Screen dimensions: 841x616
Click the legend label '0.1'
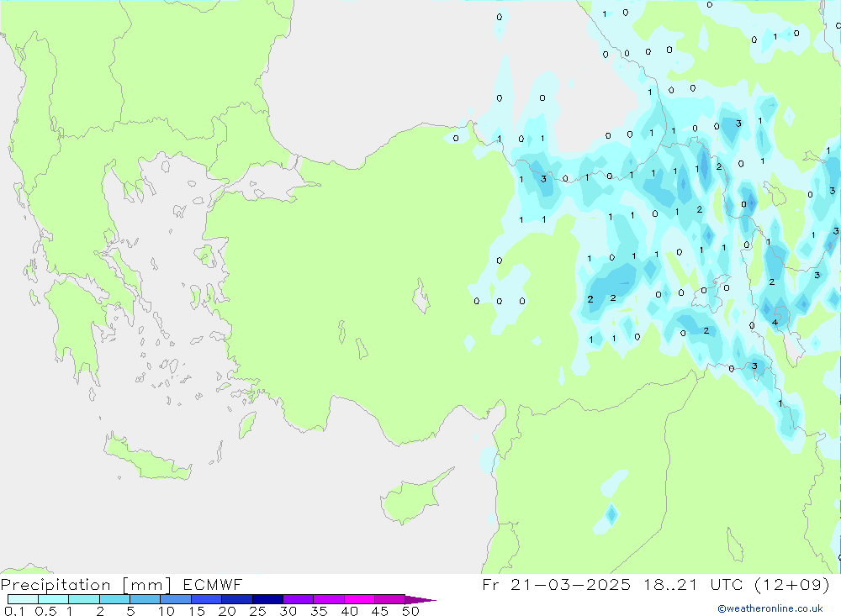click(14, 611)
